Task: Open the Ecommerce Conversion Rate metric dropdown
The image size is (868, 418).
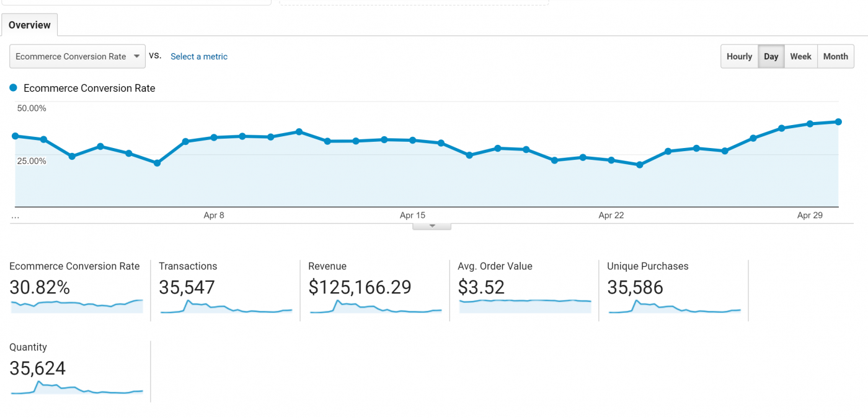Action: [x=77, y=56]
